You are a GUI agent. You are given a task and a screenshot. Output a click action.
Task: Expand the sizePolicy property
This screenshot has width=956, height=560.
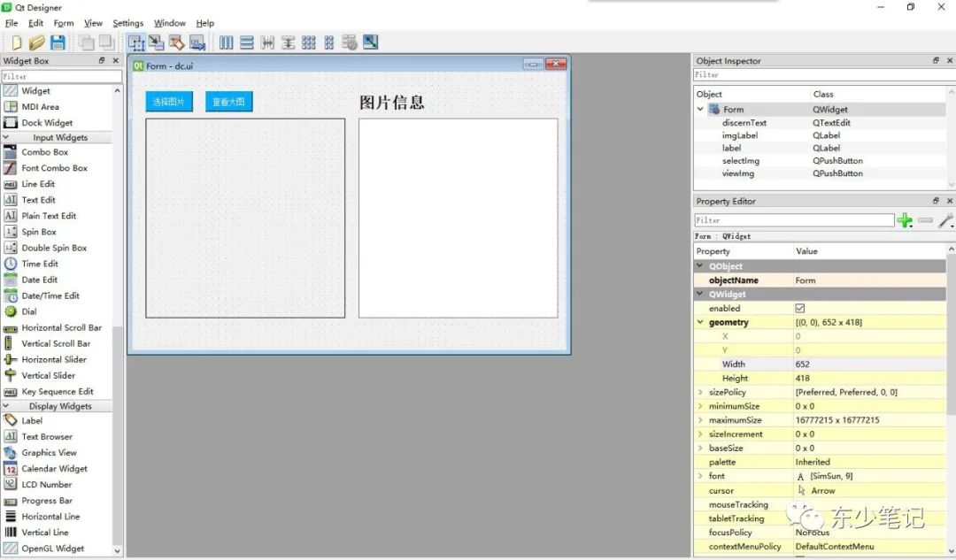point(700,392)
